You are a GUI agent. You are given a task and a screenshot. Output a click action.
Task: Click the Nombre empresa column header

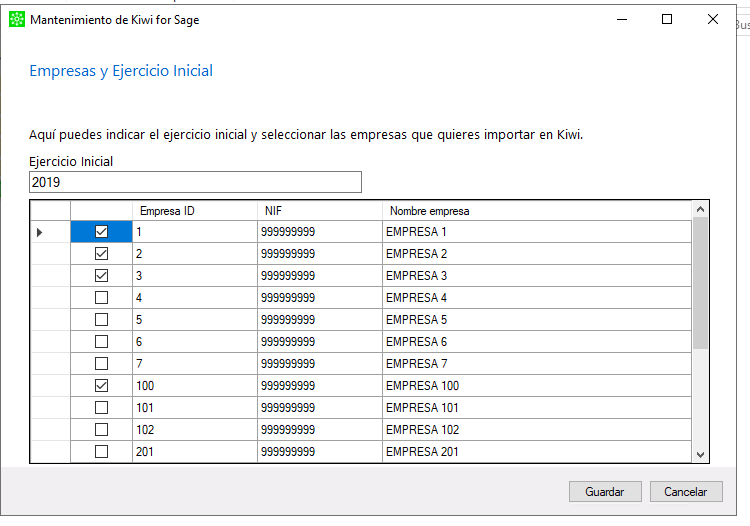(537, 211)
